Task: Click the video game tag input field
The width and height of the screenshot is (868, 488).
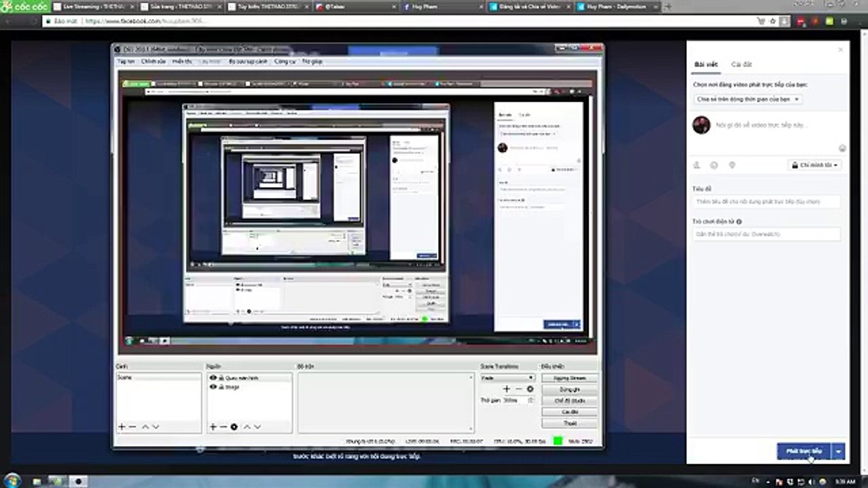Action: coord(766,234)
